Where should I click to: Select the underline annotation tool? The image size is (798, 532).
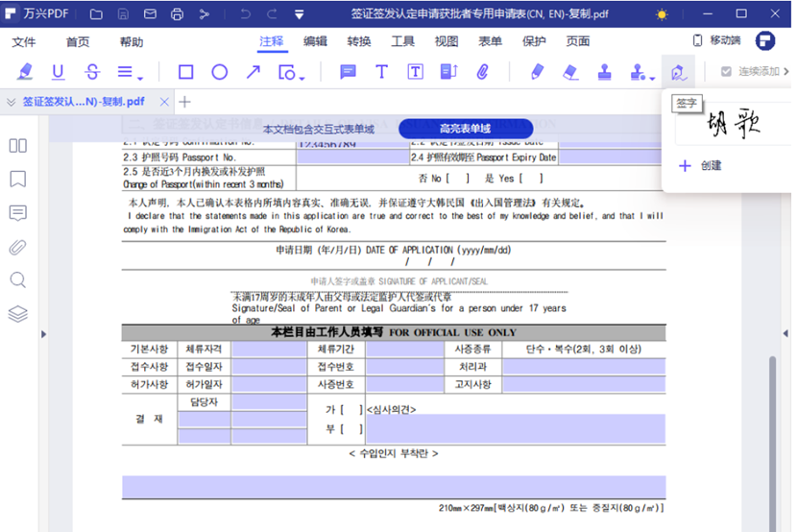point(59,72)
